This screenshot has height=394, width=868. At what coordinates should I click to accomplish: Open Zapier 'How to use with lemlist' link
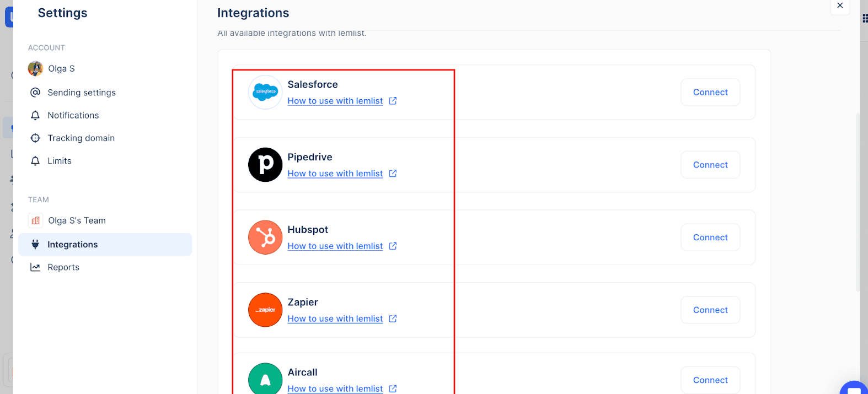335,319
